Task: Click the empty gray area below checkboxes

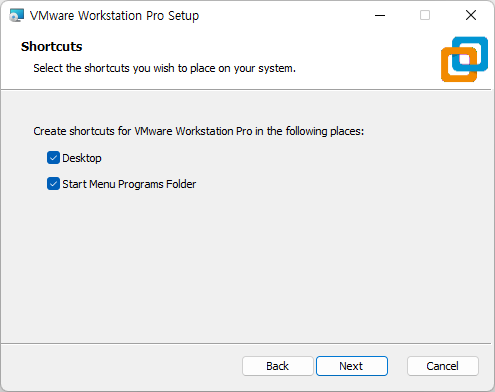Action: click(x=247, y=267)
